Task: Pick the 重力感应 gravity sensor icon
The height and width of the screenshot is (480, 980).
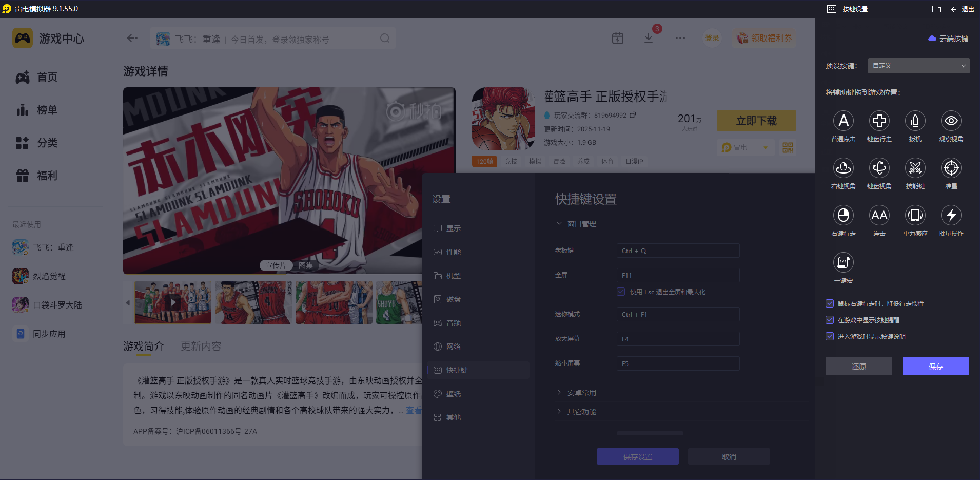Action: (915, 216)
